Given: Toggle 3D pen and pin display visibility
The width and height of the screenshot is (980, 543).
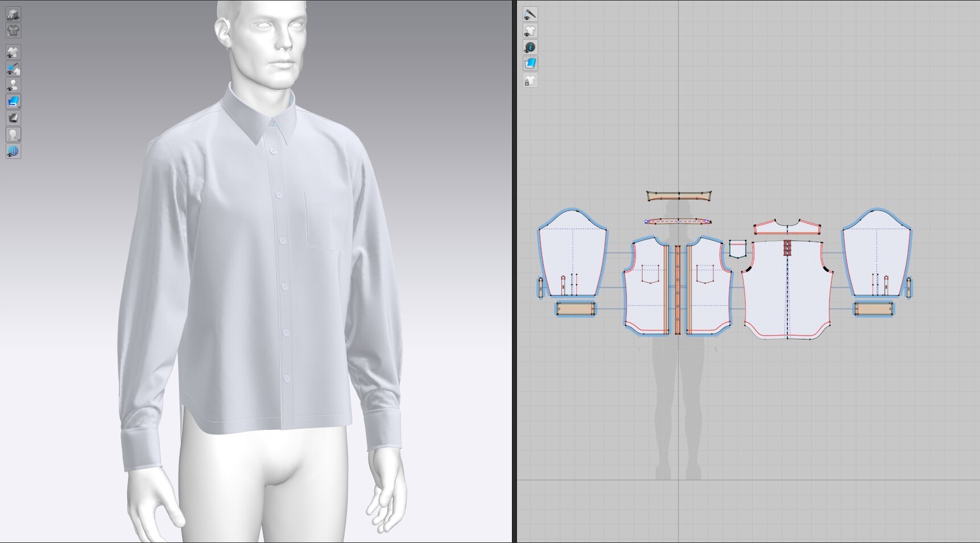Looking at the screenshot, I should click(x=13, y=69).
